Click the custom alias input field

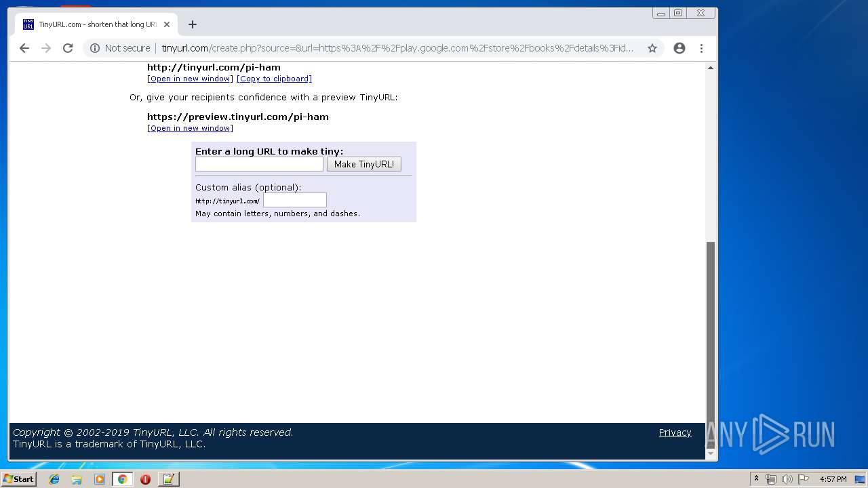coord(295,200)
